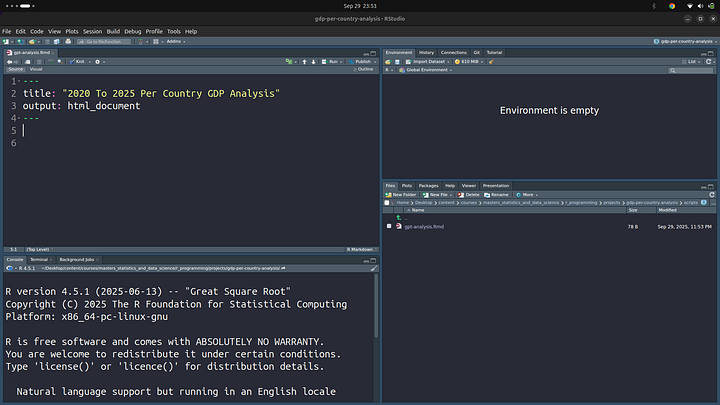The image size is (720, 405).
Task: Open the More dropdown in Files pane
Action: coord(527,195)
